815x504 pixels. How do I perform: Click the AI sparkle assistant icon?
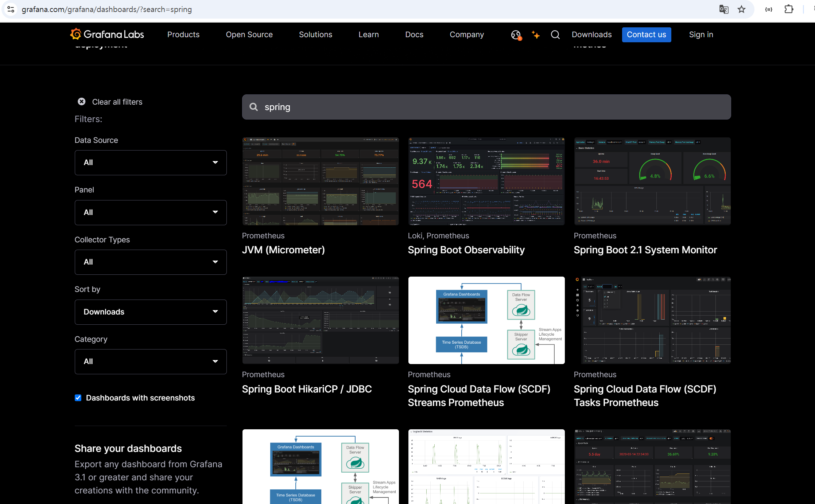click(x=535, y=35)
